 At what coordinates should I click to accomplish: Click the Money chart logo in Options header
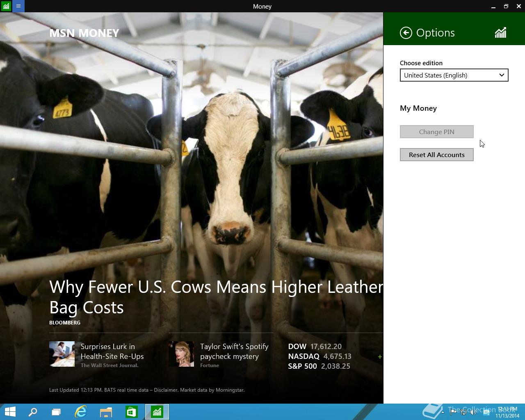point(500,33)
